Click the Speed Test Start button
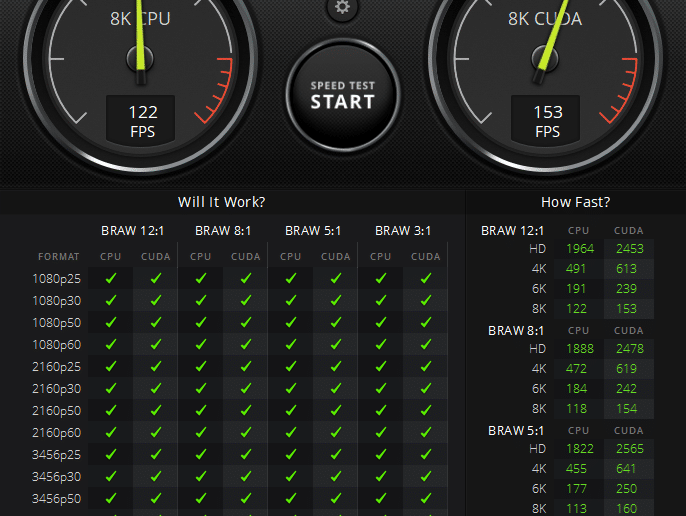686x516 pixels. (343, 95)
